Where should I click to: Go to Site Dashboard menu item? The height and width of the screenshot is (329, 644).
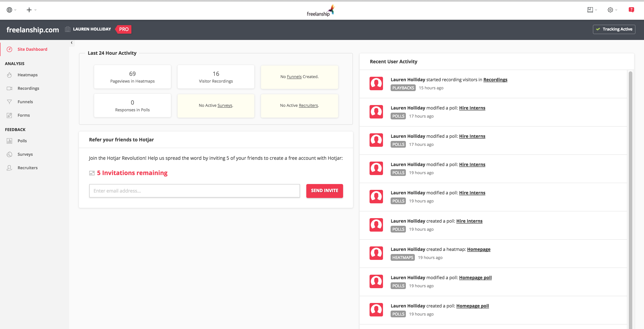point(32,49)
